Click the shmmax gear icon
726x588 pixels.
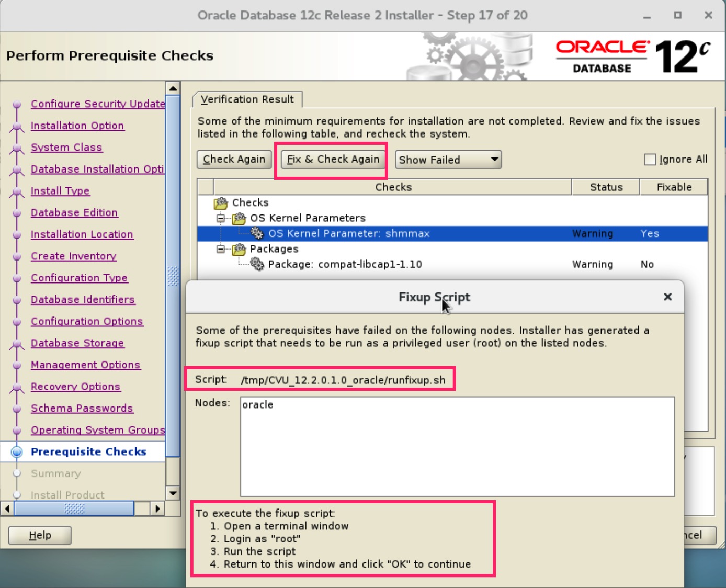click(x=257, y=233)
